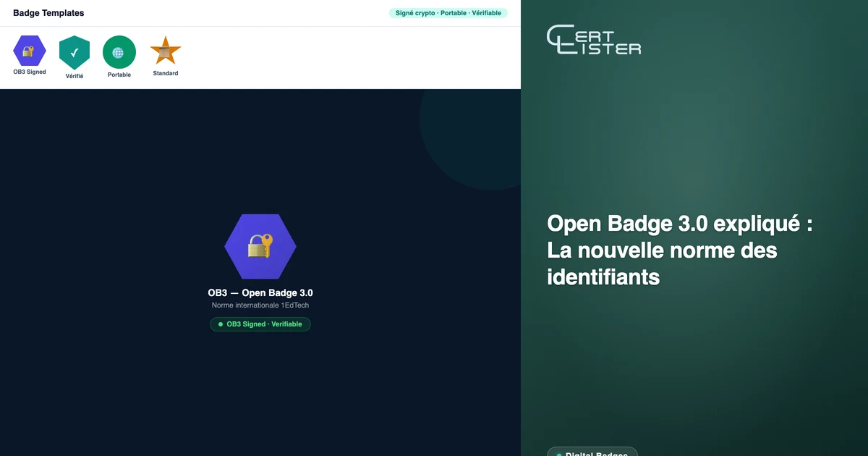Open the large OB3 padlock badge preview

[x=260, y=246]
